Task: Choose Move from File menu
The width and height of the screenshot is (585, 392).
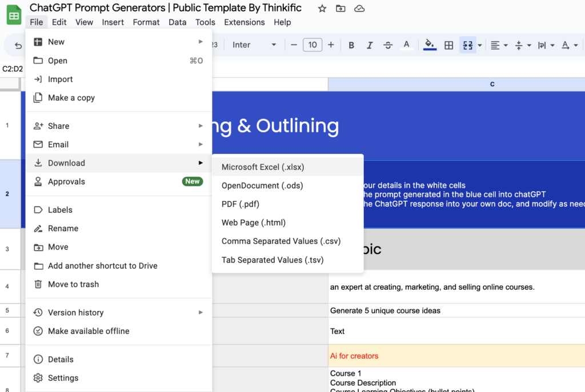Action: click(119, 247)
